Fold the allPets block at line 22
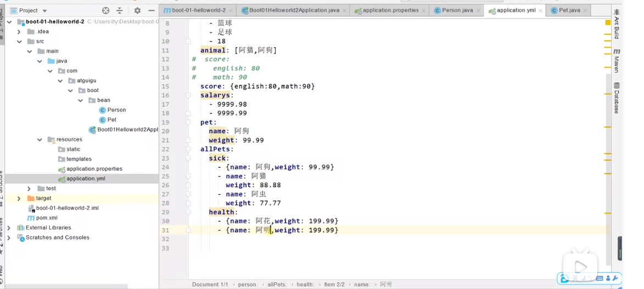The height and width of the screenshot is (289, 644). 188,149
